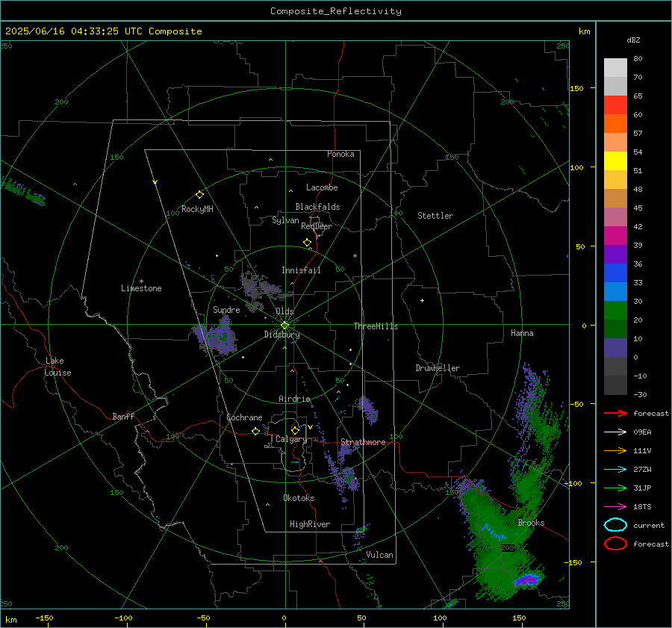Click the Calgary city label

[291, 439]
